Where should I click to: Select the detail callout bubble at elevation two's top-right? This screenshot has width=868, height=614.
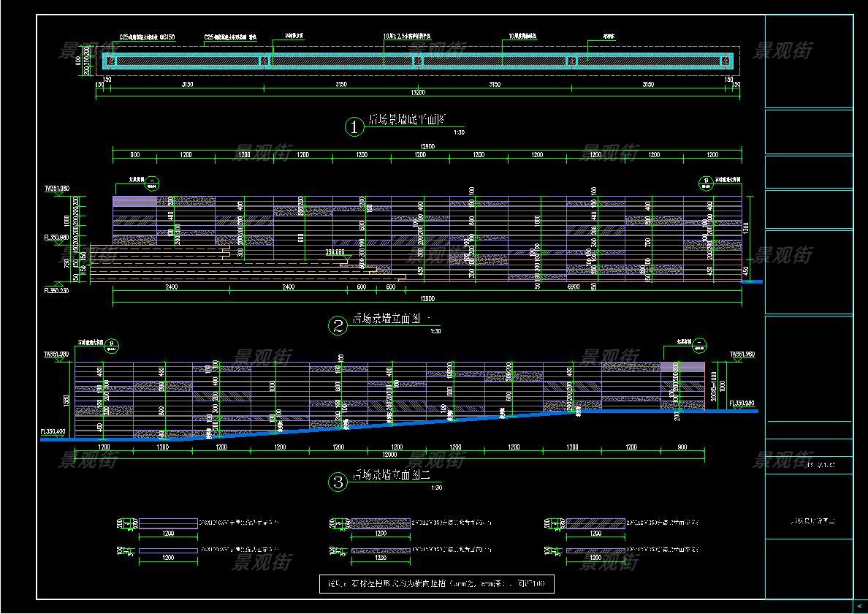(x=700, y=344)
